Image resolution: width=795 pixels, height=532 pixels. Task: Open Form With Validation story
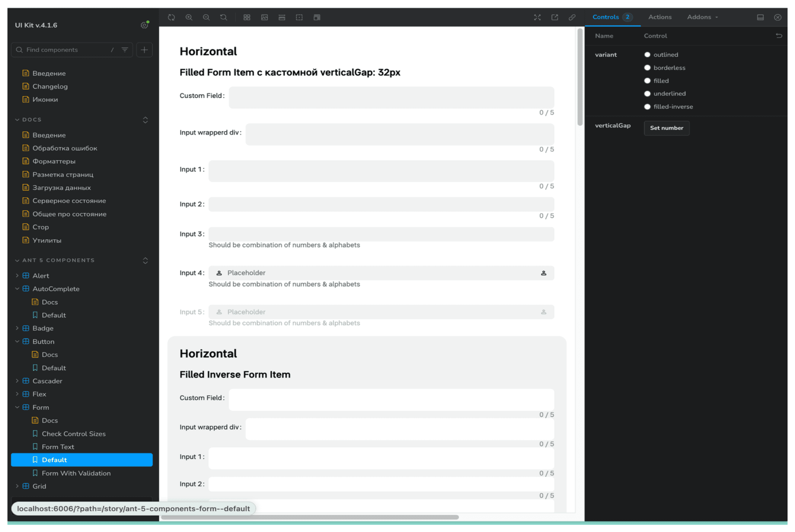(x=76, y=473)
